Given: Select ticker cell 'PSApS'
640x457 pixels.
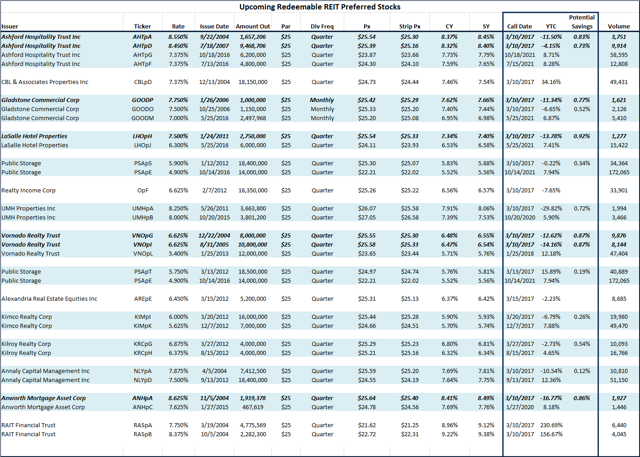Looking at the screenshot, I should point(142,163).
